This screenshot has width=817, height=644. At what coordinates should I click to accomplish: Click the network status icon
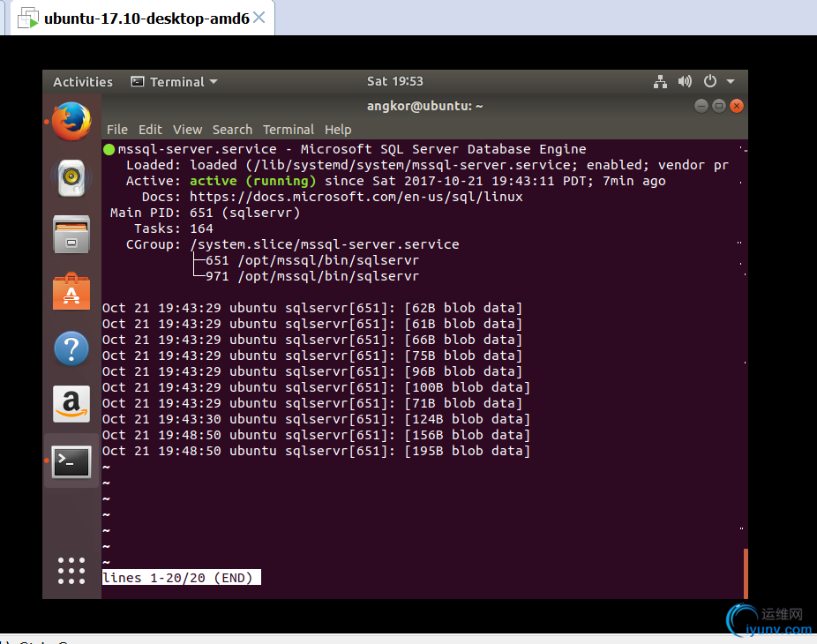tap(660, 81)
